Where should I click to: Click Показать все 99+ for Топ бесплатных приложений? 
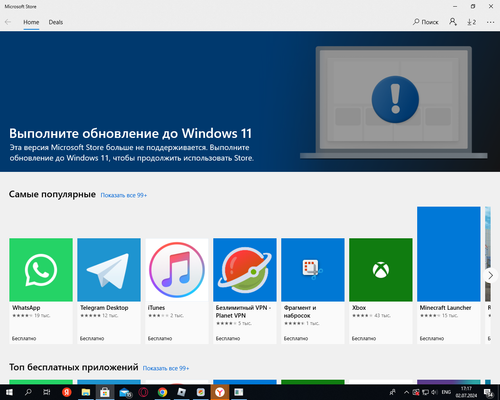[x=166, y=368]
